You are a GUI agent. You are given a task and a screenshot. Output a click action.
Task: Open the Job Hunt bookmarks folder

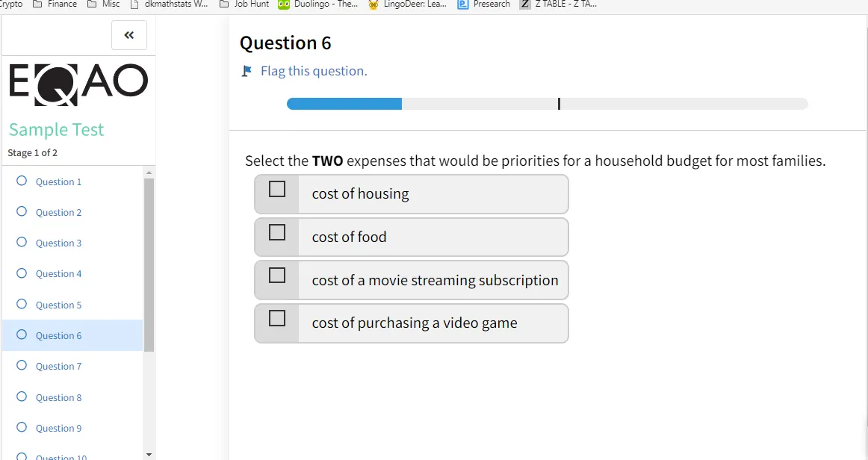tap(244, 4)
